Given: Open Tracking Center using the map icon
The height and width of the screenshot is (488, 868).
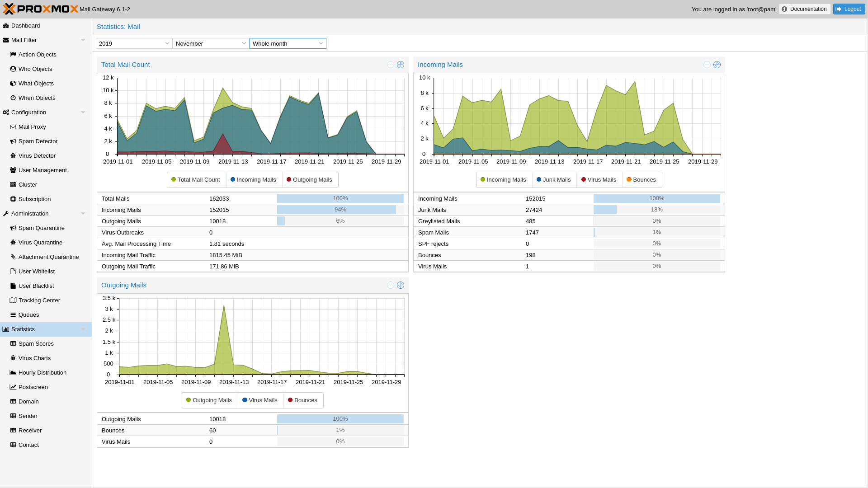Looking at the screenshot, I should click(x=13, y=300).
